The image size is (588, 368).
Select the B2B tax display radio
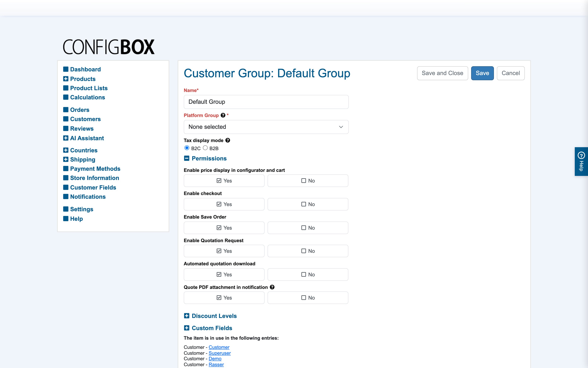205,148
